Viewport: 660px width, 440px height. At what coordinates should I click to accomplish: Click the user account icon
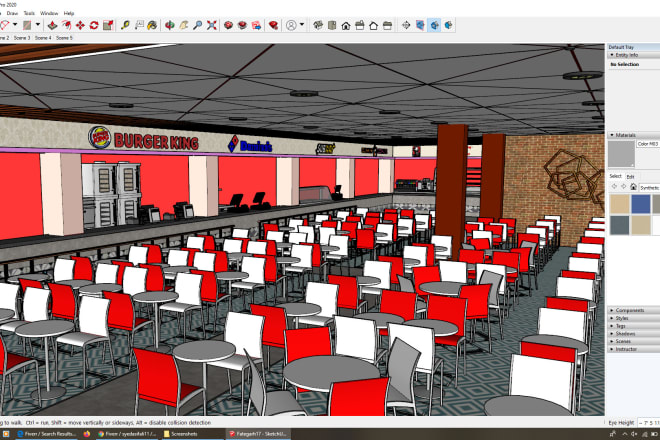click(x=291, y=25)
